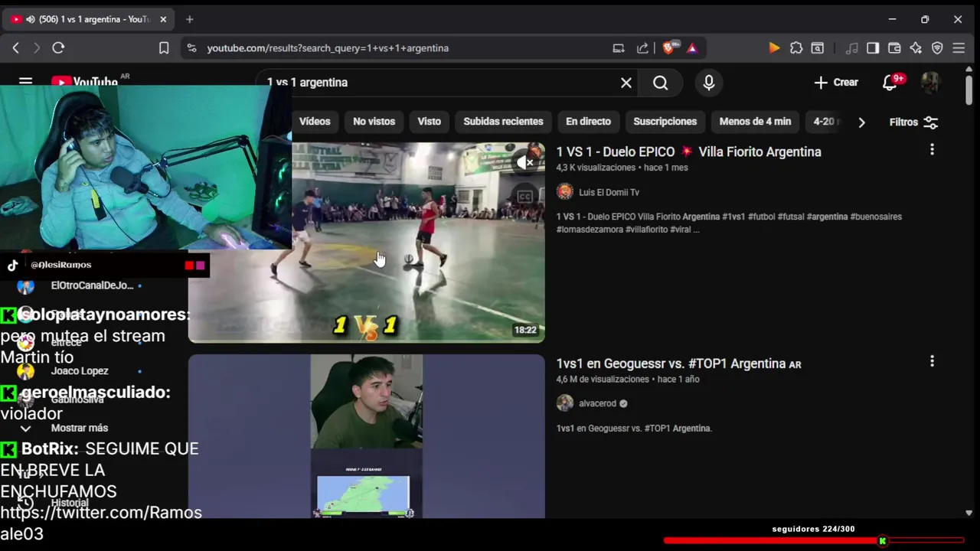The width and height of the screenshot is (980, 551).
Task: Open Brave Shields lion icon
Action: click(668, 47)
